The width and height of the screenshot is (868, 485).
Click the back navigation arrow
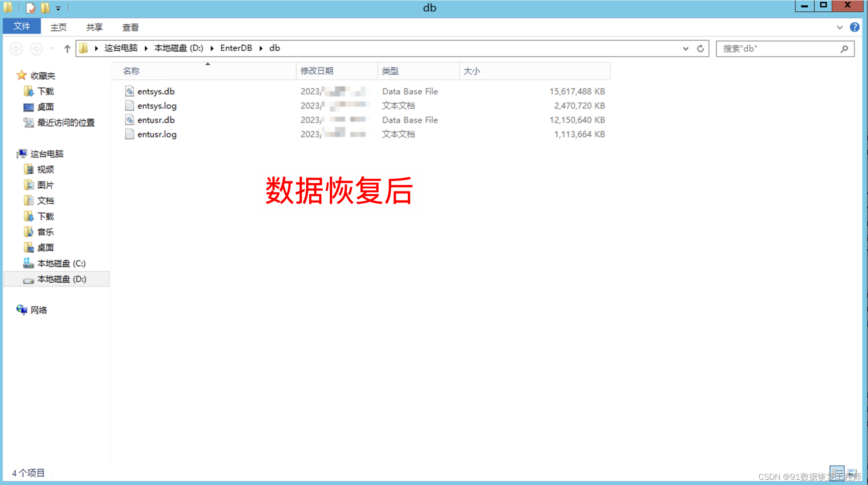[16, 48]
